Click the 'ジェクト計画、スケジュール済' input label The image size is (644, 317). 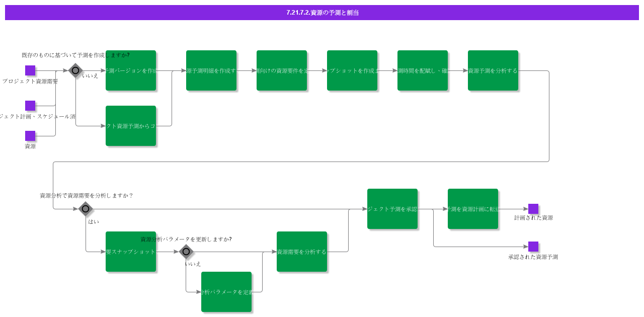coord(38,117)
